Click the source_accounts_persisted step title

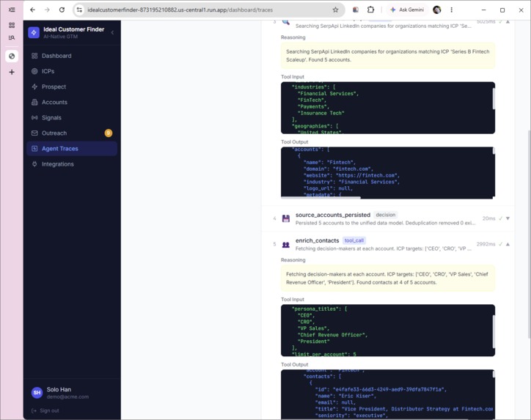pyautogui.click(x=333, y=215)
